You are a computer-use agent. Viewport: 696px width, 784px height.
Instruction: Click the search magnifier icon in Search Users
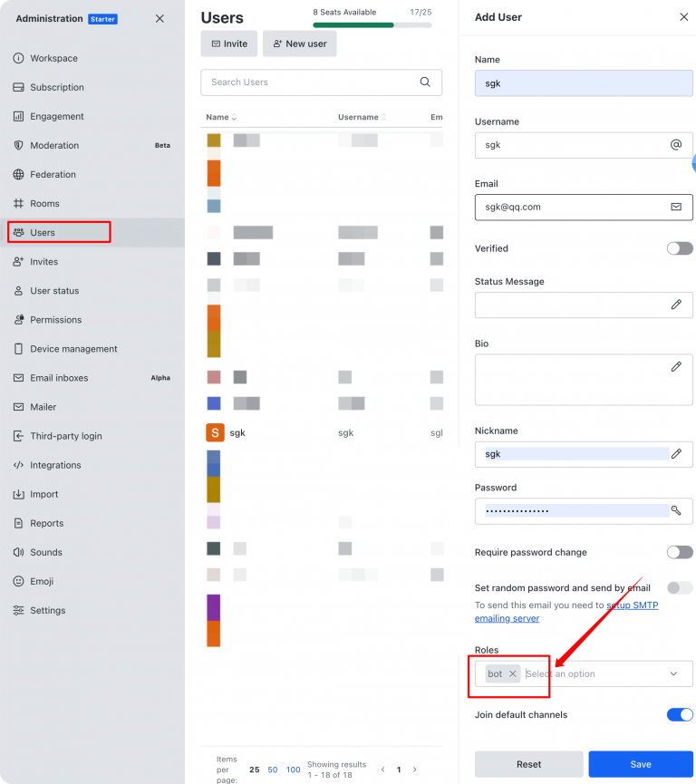click(425, 82)
